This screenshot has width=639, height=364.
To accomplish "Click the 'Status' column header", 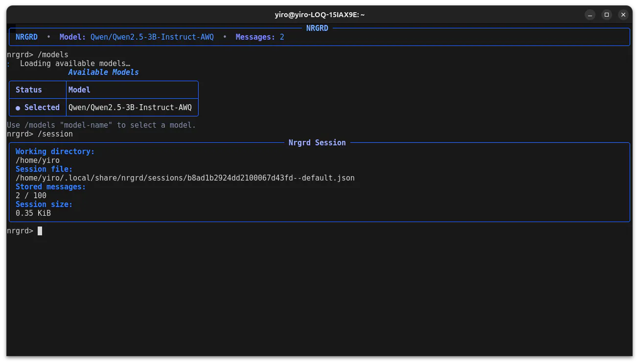I will point(29,90).
